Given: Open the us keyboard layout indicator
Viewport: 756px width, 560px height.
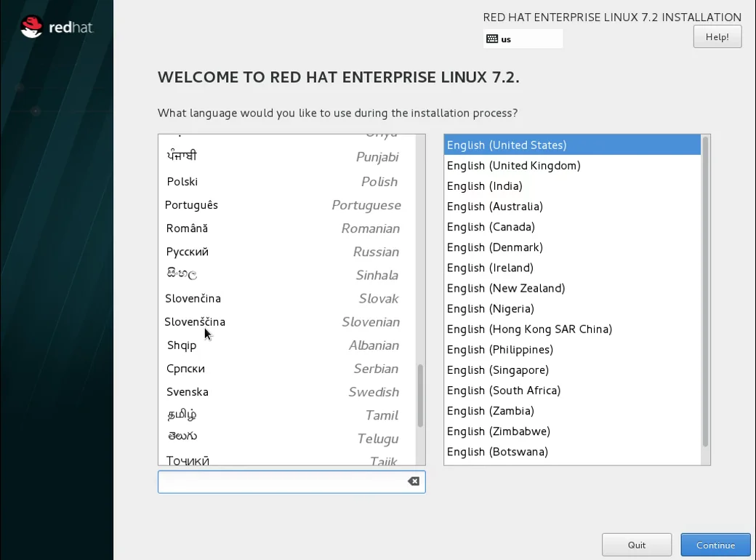Looking at the screenshot, I should [x=523, y=39].
